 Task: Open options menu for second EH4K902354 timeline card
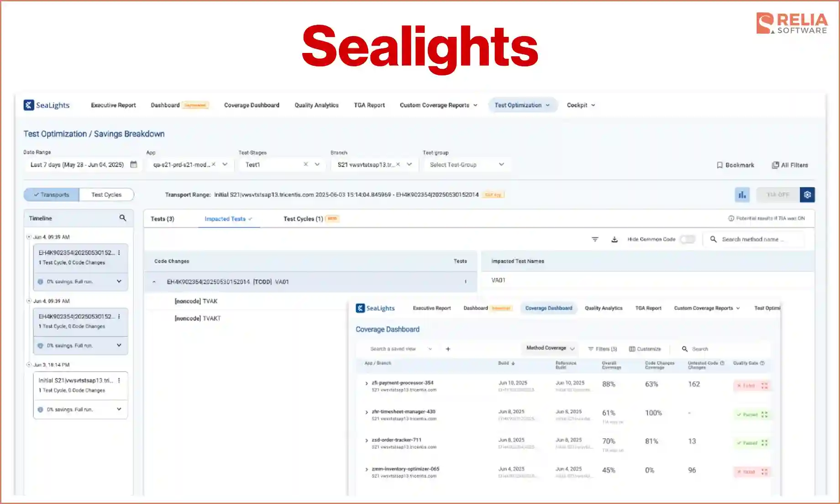[119, 316]
